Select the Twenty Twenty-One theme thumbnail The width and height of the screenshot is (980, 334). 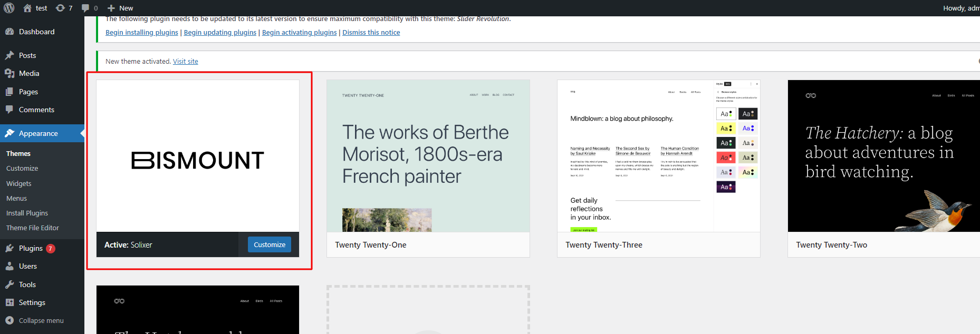pos(428,156)
